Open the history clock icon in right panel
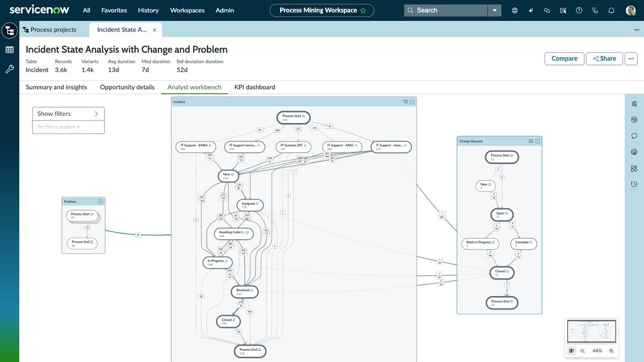644x362 pixels. pos(634,184)
